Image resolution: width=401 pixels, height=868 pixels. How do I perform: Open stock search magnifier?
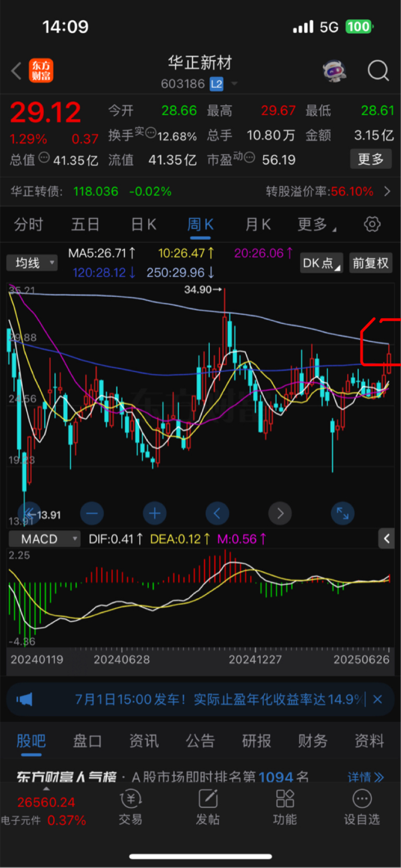(378, 70)
